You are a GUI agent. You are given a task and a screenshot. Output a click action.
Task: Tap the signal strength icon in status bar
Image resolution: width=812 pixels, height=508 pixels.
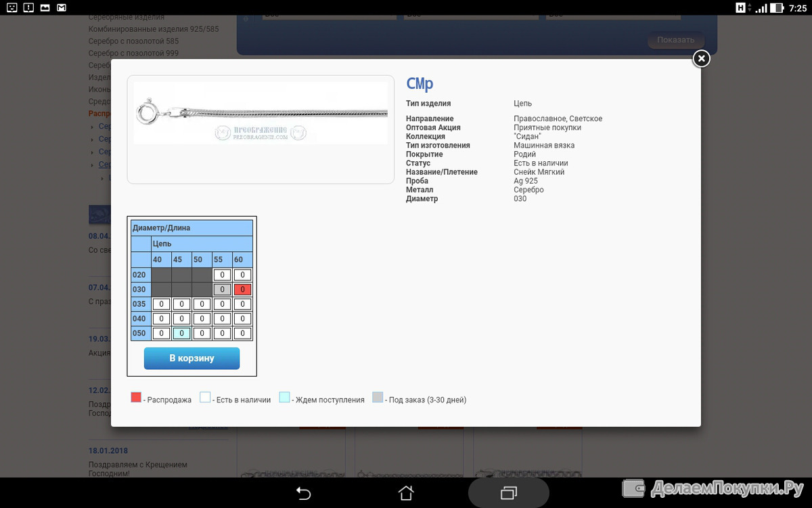coord(761,8)
